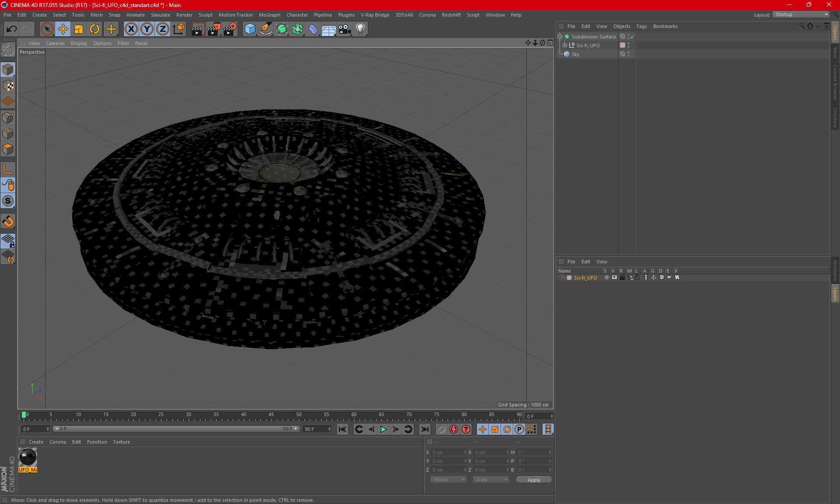840x504 pixels.
Task: Add a Cube primitive object
Action: tap(250, 29)
